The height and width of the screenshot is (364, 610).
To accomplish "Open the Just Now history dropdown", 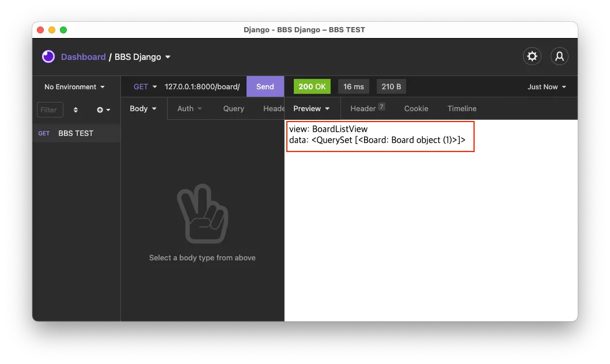I will (x=547, y=87).
